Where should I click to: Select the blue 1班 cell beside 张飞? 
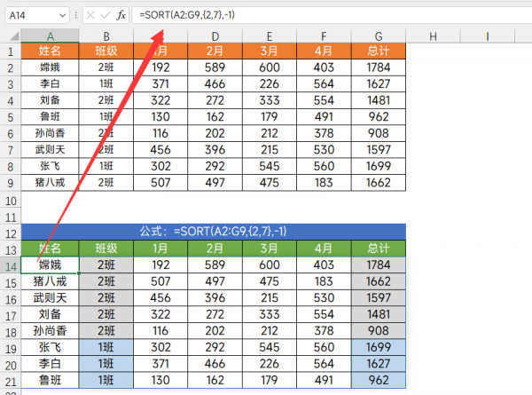106,347
